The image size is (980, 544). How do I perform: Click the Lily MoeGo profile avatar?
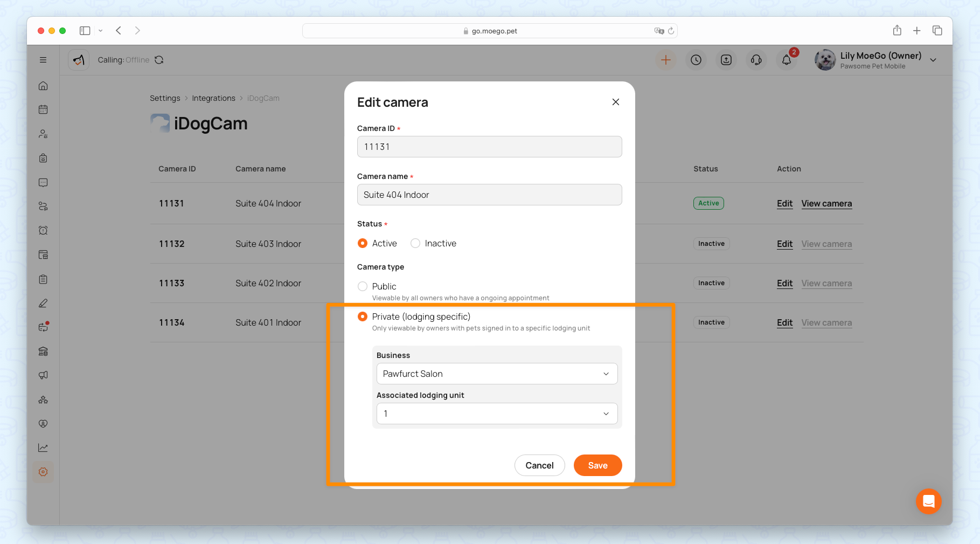point(825,60)
